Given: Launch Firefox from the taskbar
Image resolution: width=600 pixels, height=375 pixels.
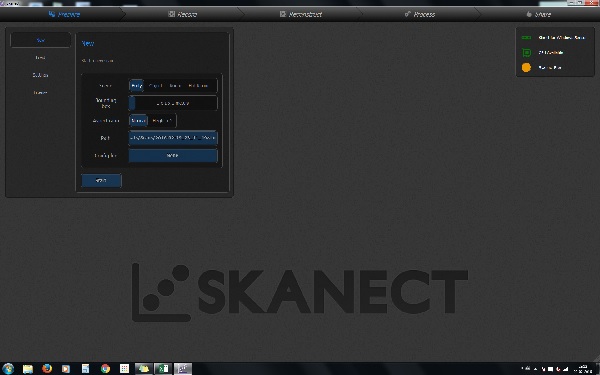Looking at the screenshot, I should 47,368.
